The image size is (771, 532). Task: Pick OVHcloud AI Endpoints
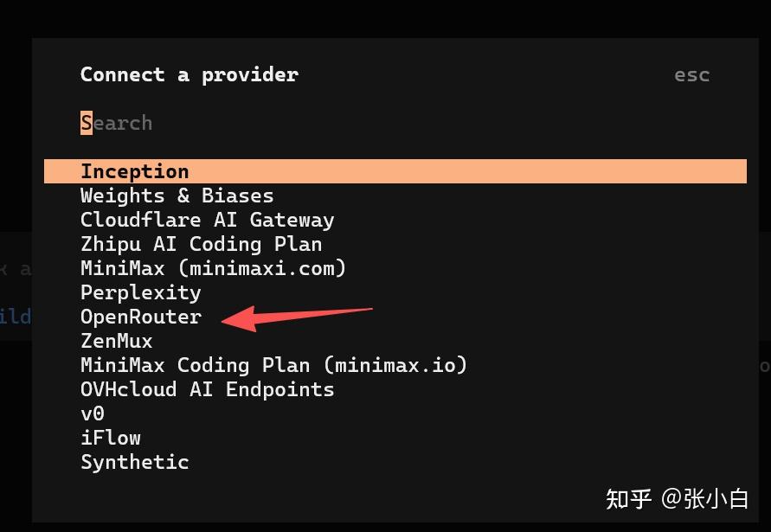click(207, 389)
